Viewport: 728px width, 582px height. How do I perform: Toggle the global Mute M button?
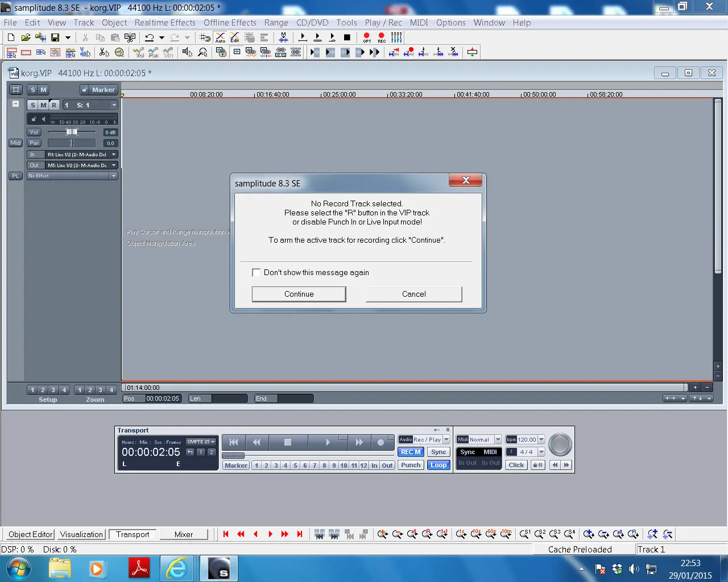(43, 90)
